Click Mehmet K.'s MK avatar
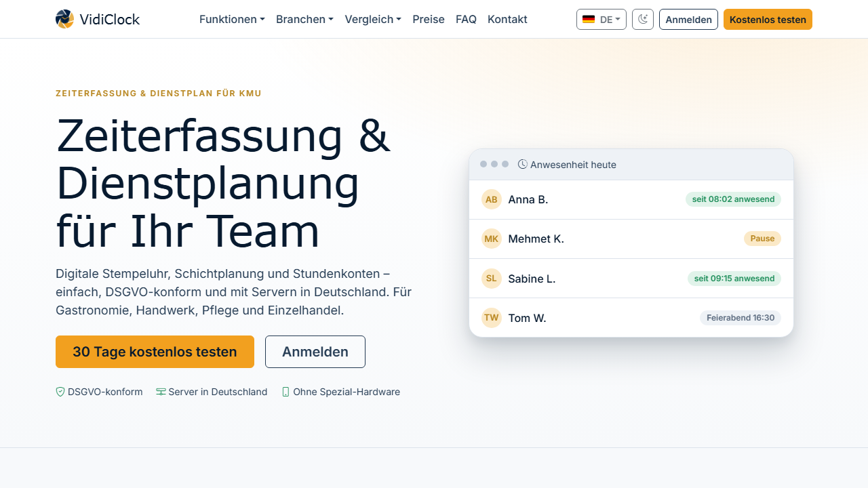 click(x=492, y=239)
